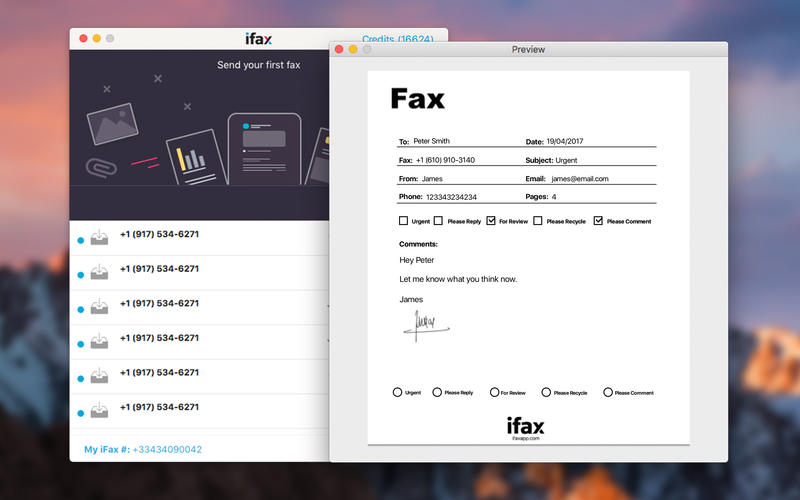Image resolution: width=800 pixels, height=500 pixels.
Task: Check the Please Recycle checkbox
Action: click(538, 220)
